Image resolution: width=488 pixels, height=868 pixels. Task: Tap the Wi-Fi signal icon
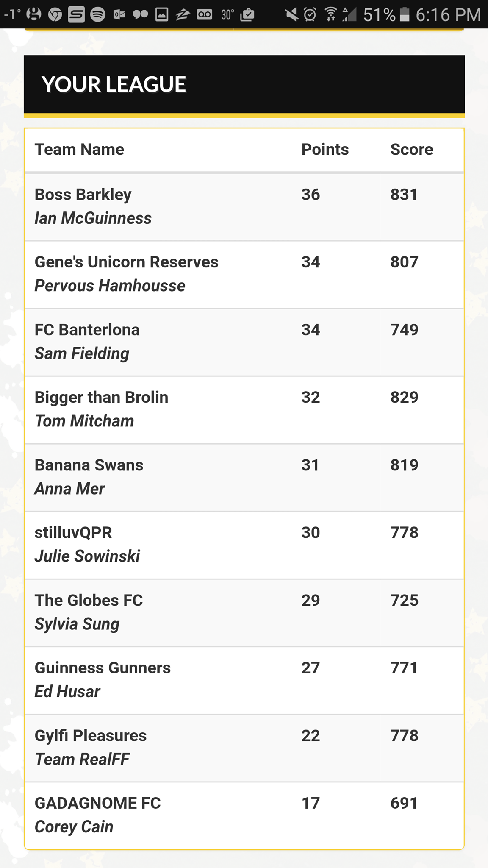pos(330,15)
